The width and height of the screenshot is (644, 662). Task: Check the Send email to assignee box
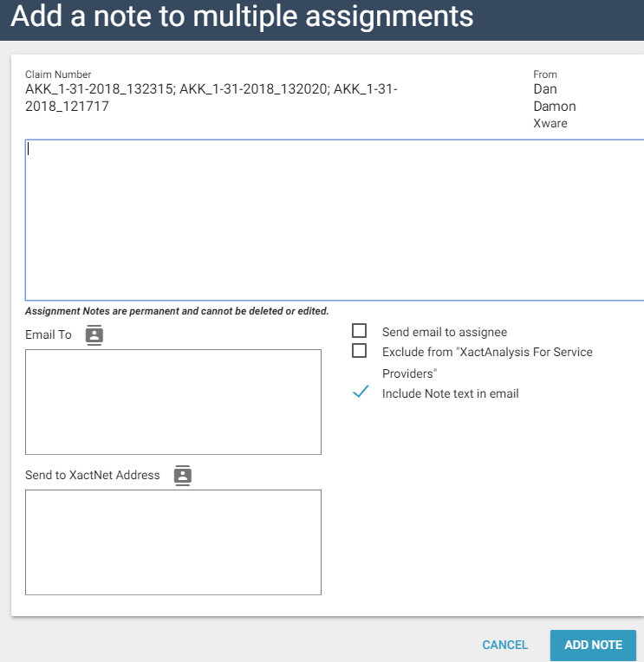pos(360,331)
